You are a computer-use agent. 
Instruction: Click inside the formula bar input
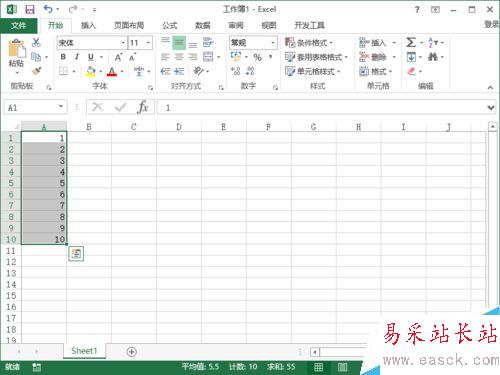(321, 108)
